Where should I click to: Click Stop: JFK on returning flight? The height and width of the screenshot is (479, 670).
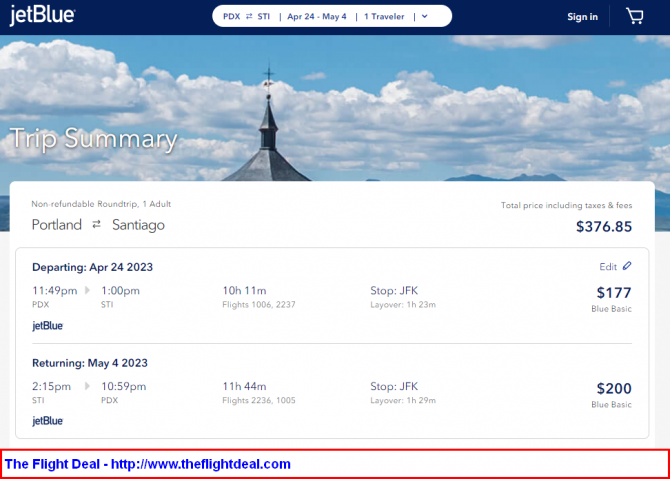tap(394, 386)
